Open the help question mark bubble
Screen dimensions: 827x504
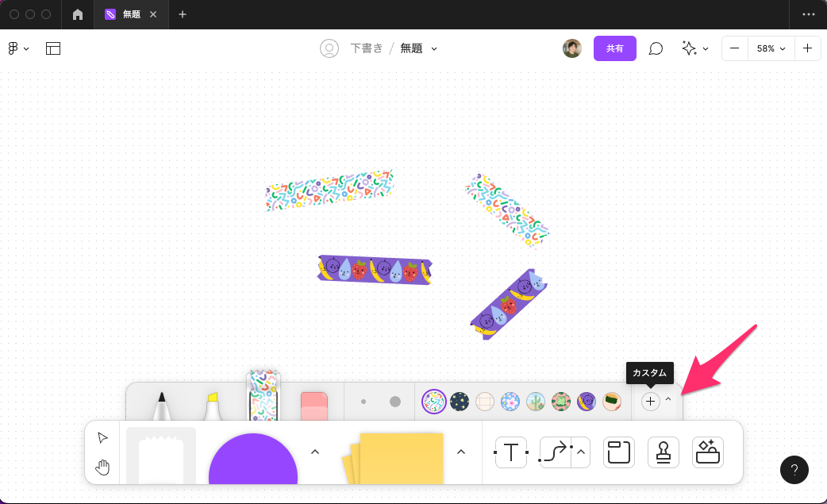(794, 470)
